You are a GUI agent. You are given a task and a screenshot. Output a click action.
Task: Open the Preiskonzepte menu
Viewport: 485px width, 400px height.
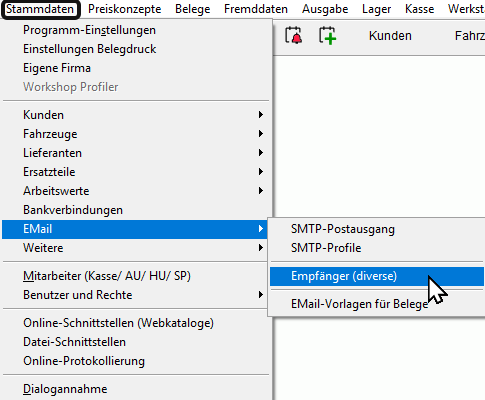tap(124, 9)
